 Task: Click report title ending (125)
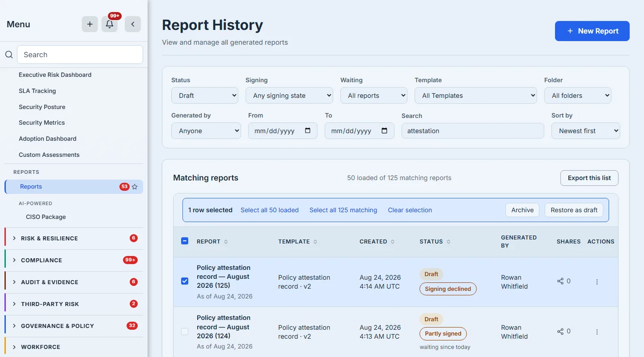(x=224, y=277)
